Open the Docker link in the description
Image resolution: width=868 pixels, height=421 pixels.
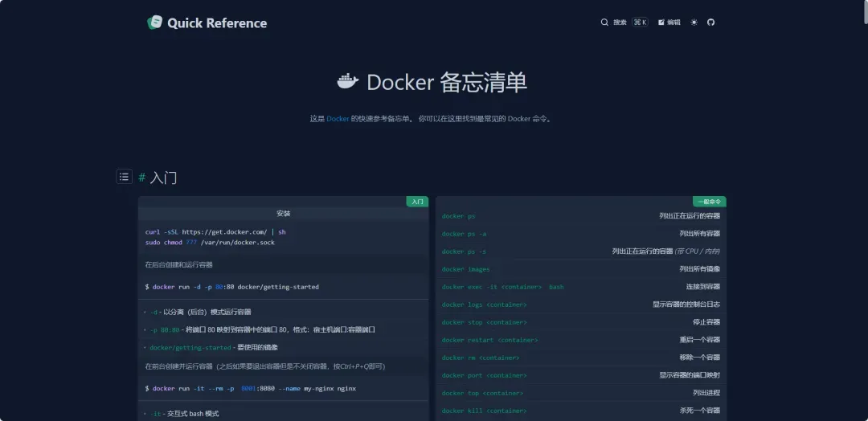(x=338, y=118)
